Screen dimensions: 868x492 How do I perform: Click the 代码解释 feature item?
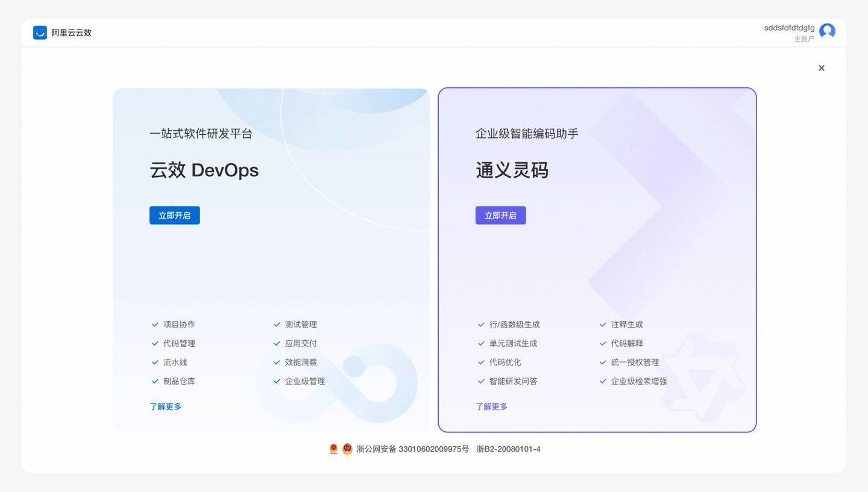(x=627, y=343)
